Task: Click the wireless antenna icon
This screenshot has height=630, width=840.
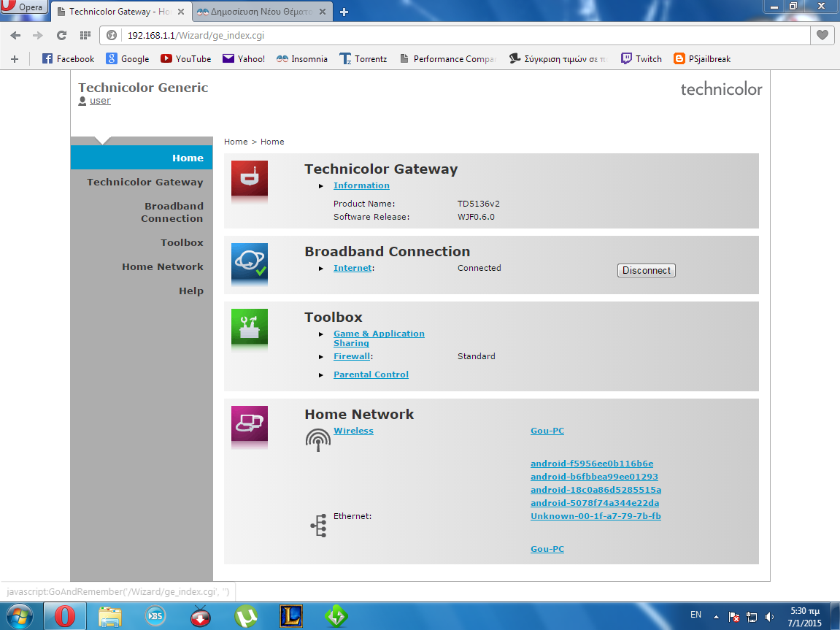Action: [x=317, y=439]
